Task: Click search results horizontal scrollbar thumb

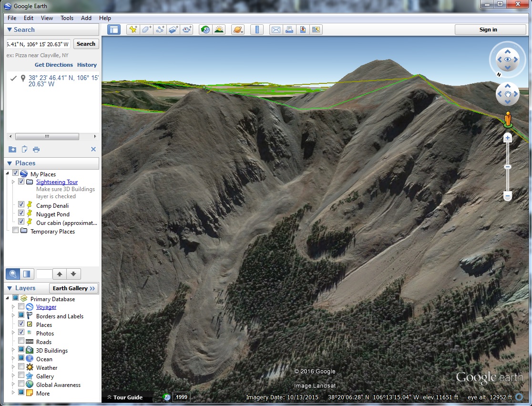Action: 47,136
